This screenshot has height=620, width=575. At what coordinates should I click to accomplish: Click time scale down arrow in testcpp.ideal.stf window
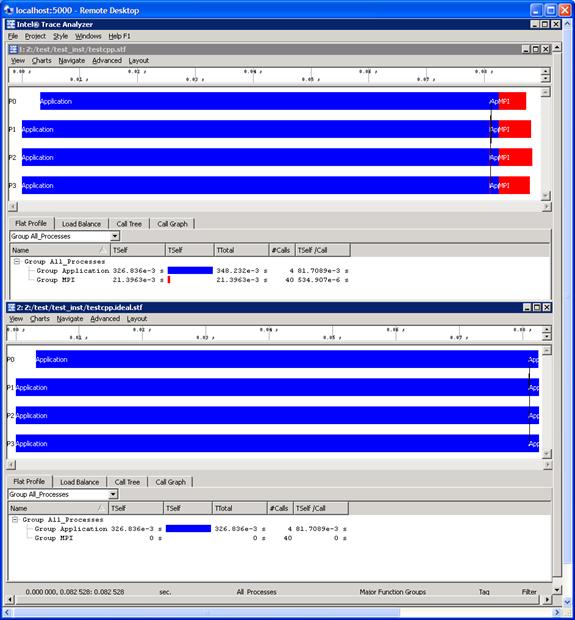(546, 336)
